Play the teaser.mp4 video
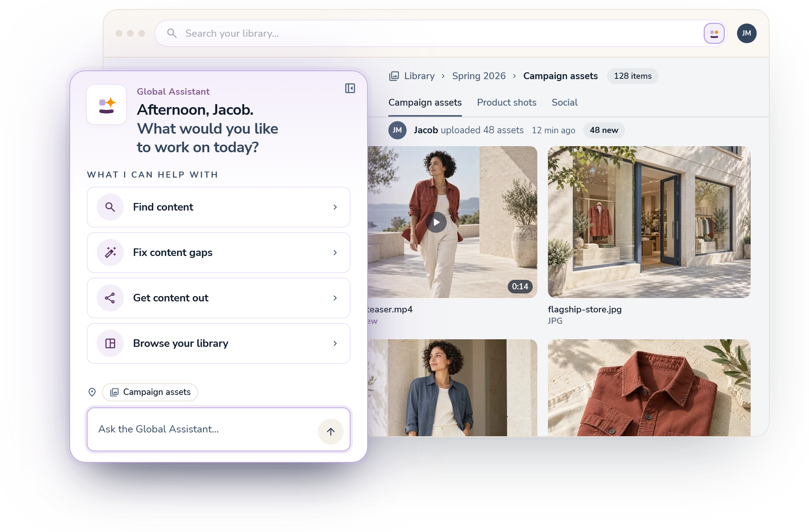Screen dimensions: 809x532 [x=436, y=222]
